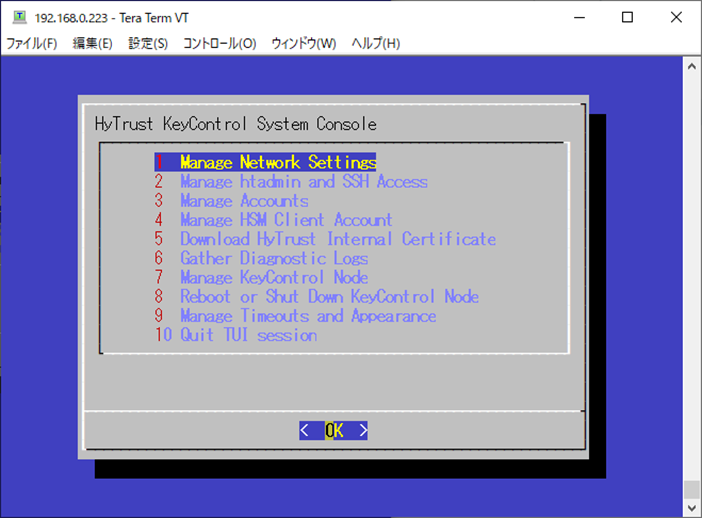The width and height of the screenshot is (702, 518).
Task: Open the ファイル(F) menu
Action: point(32,43)
